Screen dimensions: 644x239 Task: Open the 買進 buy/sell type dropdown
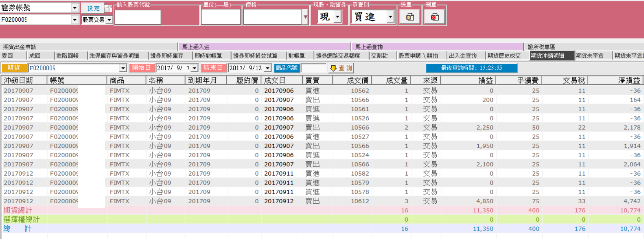390,17
